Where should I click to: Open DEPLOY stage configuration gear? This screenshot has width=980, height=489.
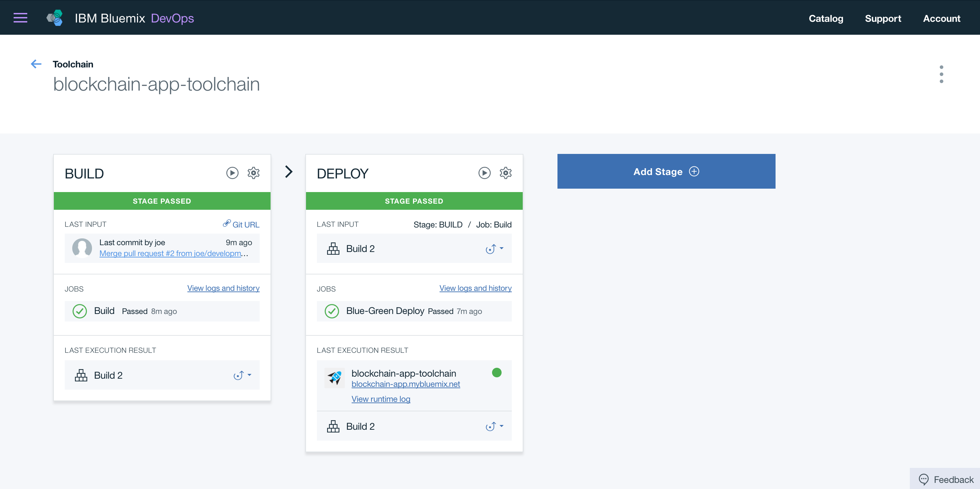pyautogui.click(x=505, y=173)
